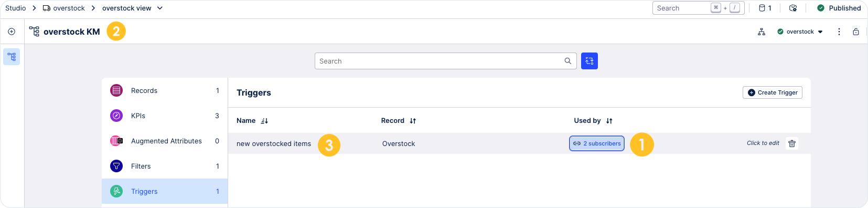Open the 2 subscribers link
Viewport: 868px width, 208px height.
tap(597, 143)
